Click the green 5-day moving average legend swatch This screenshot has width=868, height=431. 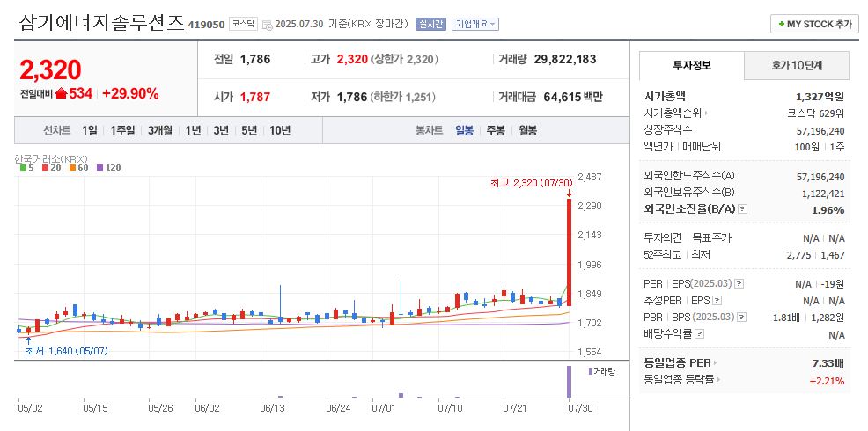point(23,167)
